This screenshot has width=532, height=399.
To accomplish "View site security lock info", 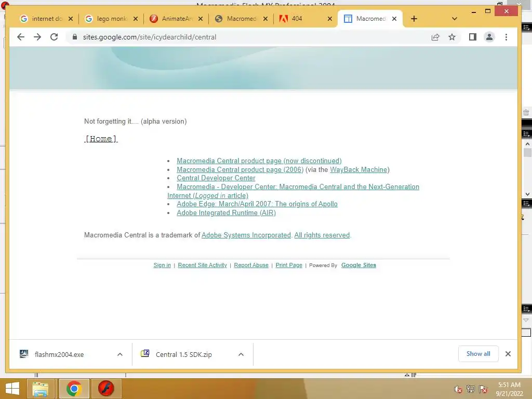I will point(75,37).
